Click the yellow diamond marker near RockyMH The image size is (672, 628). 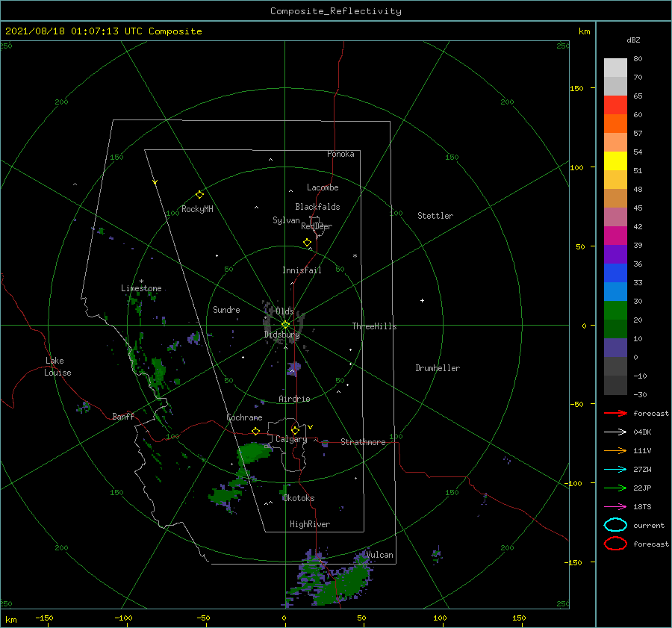tap(199, 195)
